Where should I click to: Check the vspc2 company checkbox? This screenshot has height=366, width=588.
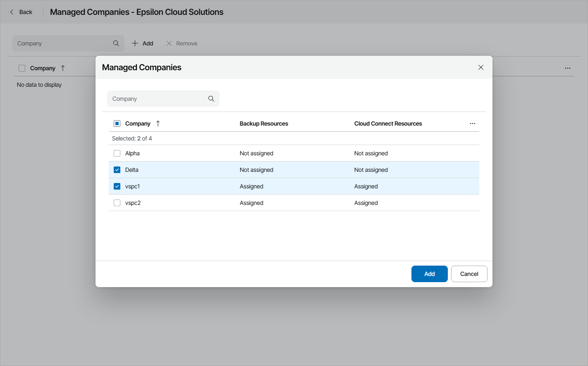tap(117, 203)
